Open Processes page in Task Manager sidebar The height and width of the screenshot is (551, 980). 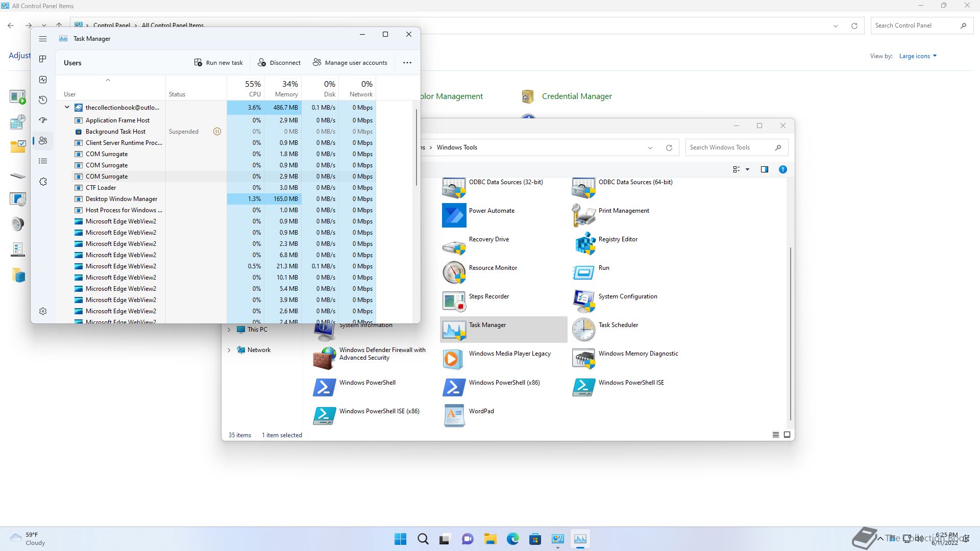click(43, 59)
